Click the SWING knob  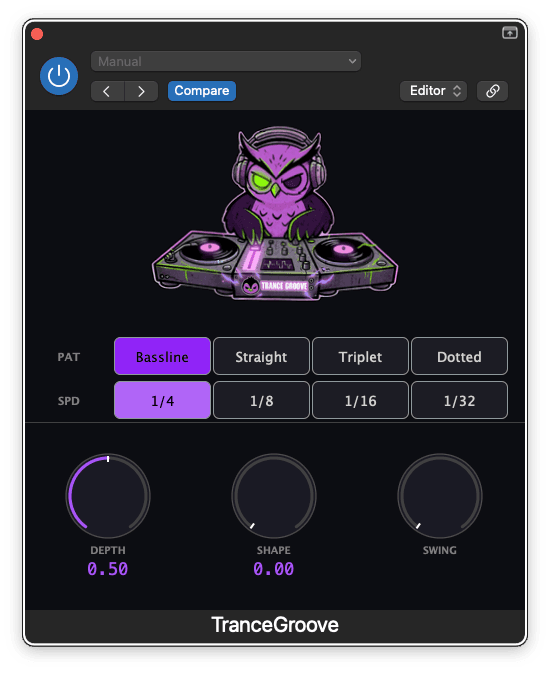440,496
